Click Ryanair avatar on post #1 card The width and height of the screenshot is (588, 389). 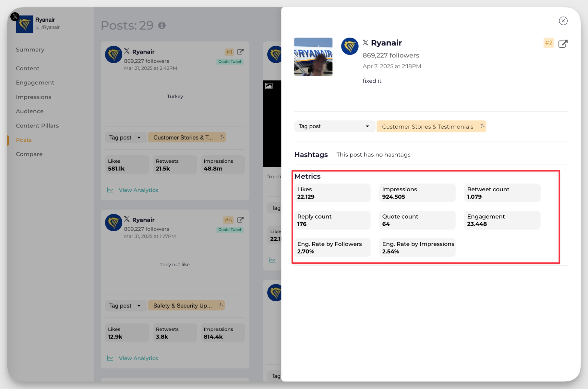click(114, 54)
